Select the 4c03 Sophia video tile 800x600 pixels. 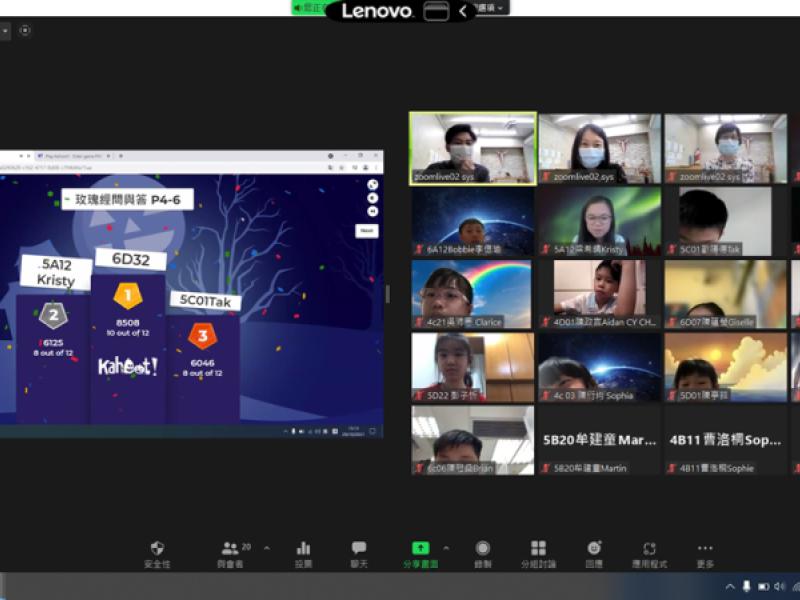pyautogui.click(x=600, y=367)
